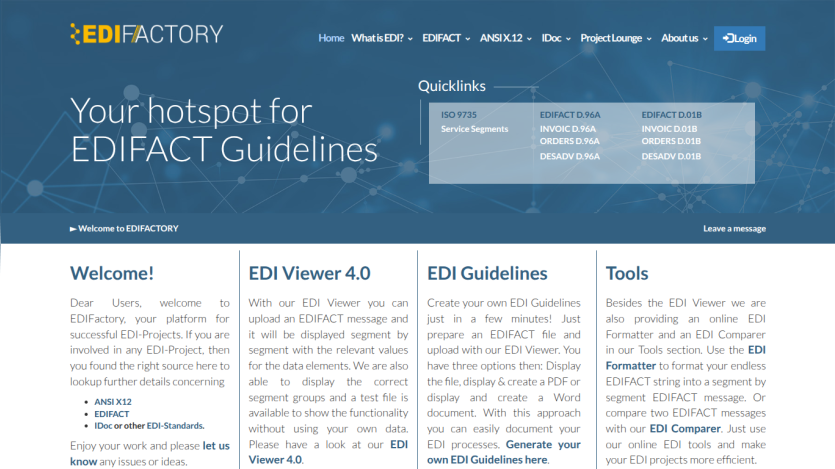Click the Quicklinks heading

click(x=452, y=86)
